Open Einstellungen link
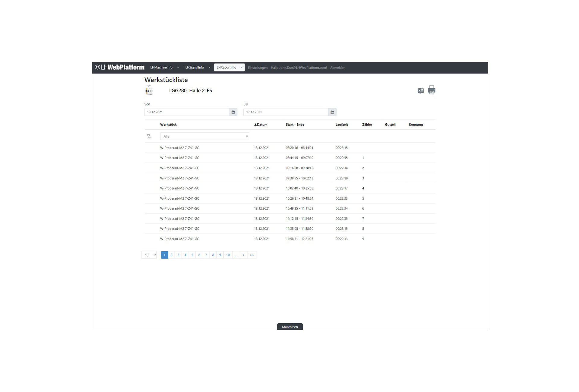 point(258,68)
